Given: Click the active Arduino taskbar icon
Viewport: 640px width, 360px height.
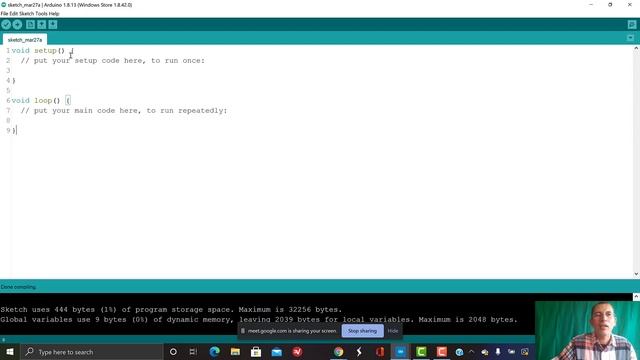Looking at the screenshot, I should pyautogui.click(x=400, y=352).
